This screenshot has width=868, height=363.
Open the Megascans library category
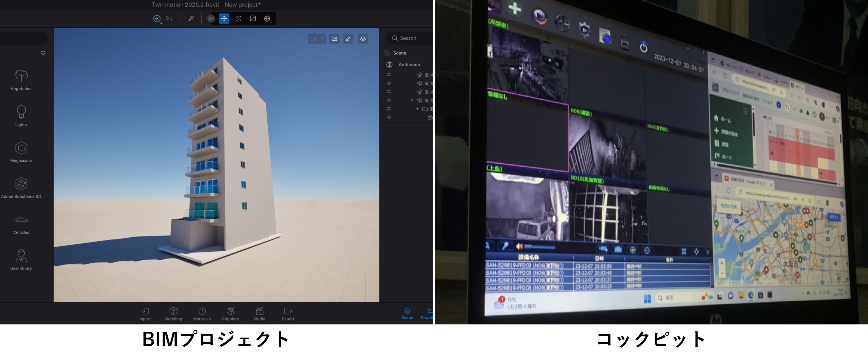pyautogui.click(x=21, y=152)
